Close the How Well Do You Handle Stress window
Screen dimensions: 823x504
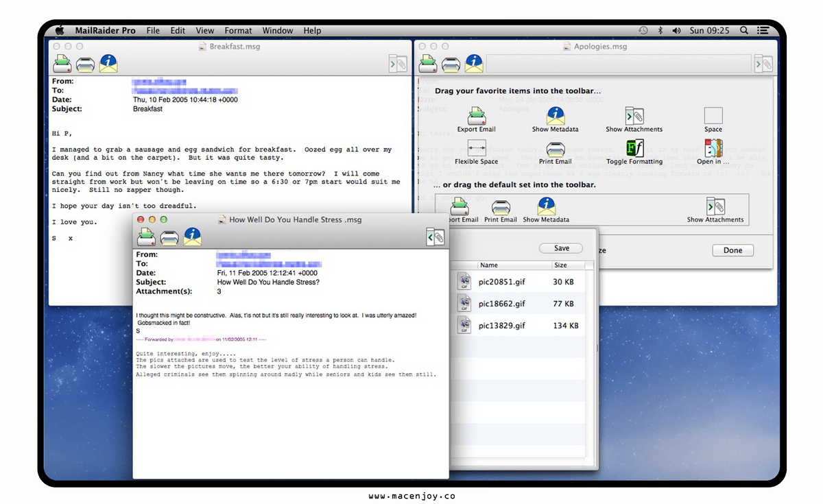point(141,219)
